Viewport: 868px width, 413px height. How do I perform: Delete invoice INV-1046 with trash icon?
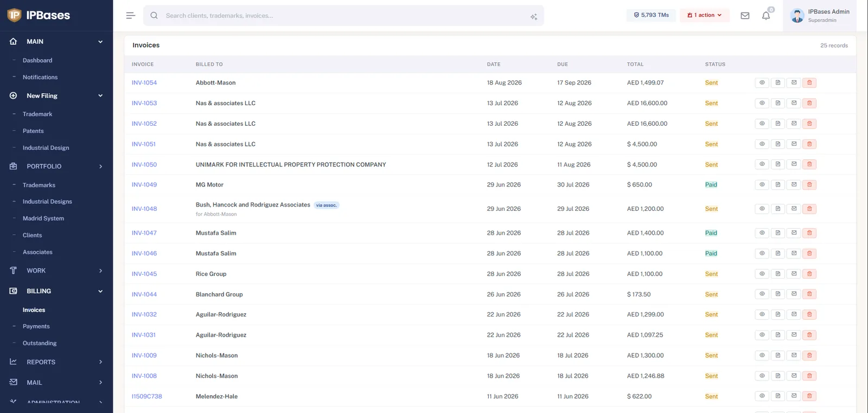[x=809, y=253]
